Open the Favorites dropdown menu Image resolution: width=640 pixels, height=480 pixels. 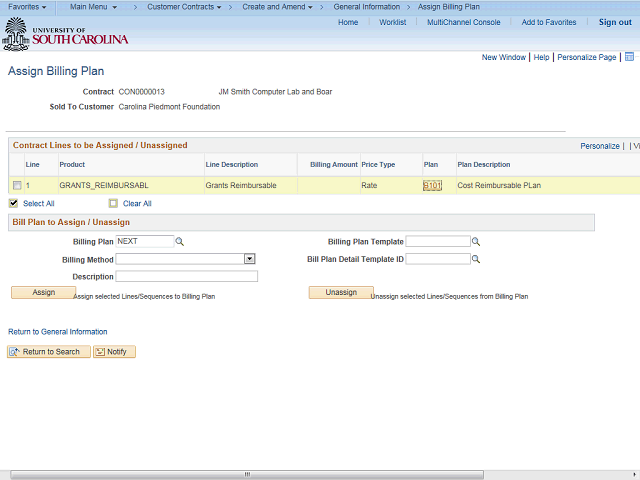[x=27, y=7]
